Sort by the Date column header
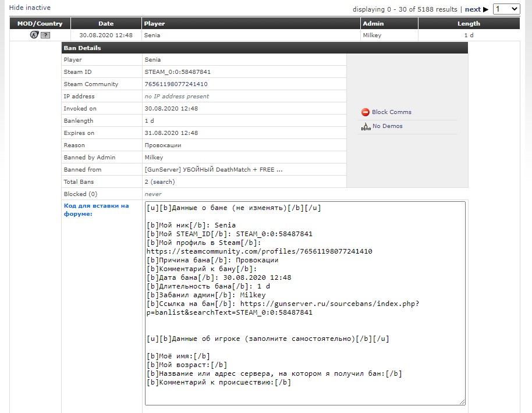The width and height of the screenshot is (532, 413). click(x=106, y=24)
